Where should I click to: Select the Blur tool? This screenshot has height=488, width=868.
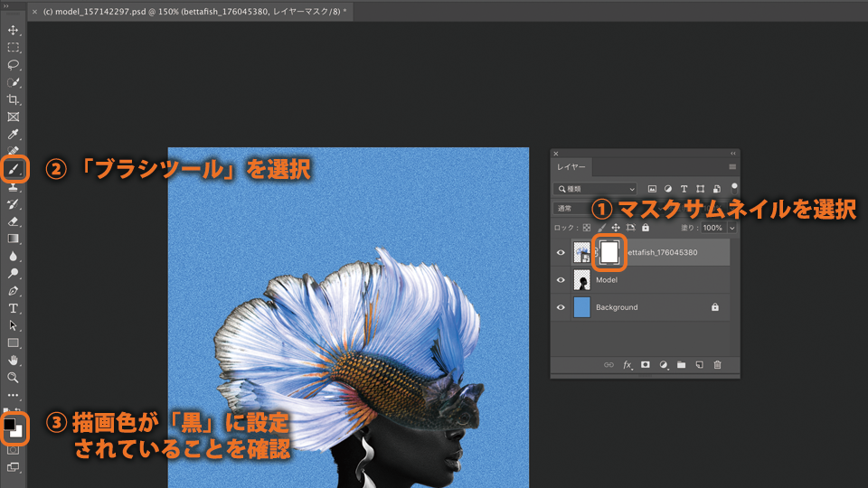point(13,256)
